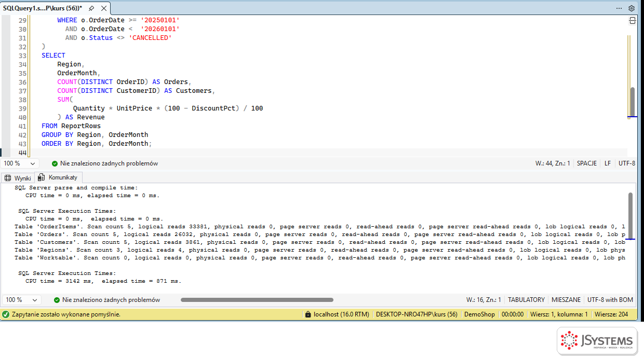
Task: Click the TABULATORY indentation indicator
Action: [x=526, y=300]
